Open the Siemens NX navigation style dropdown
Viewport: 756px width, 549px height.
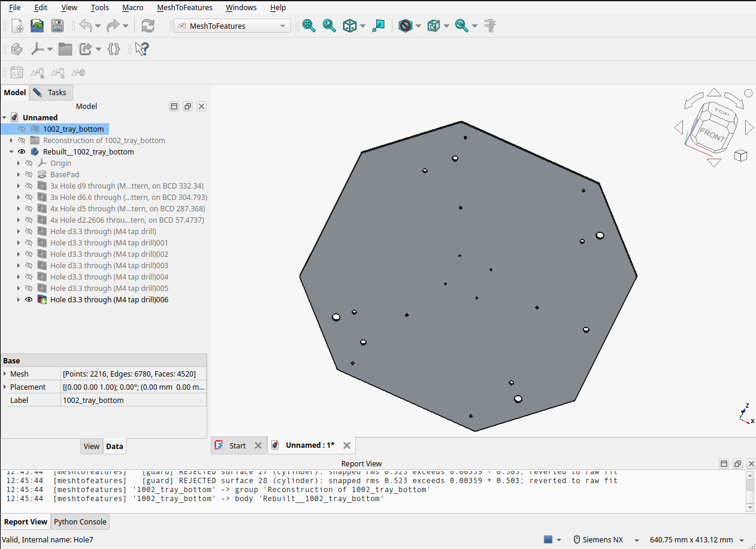coord(606,539)
